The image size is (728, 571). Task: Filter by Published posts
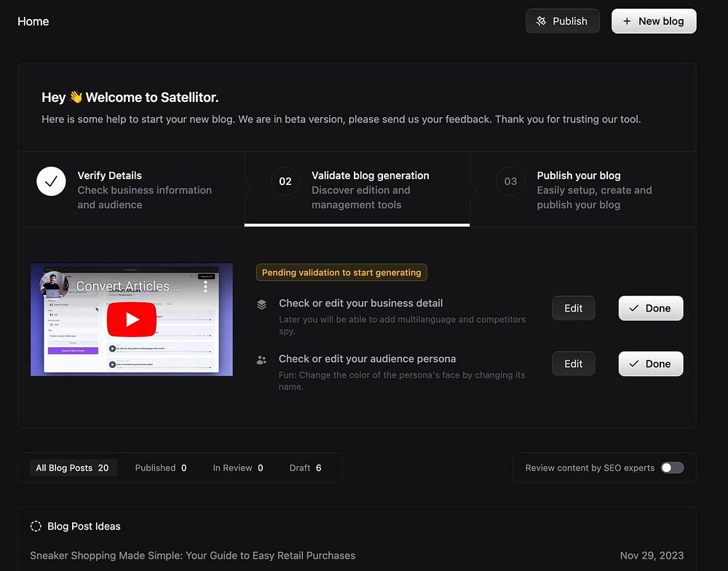point(161,468)
